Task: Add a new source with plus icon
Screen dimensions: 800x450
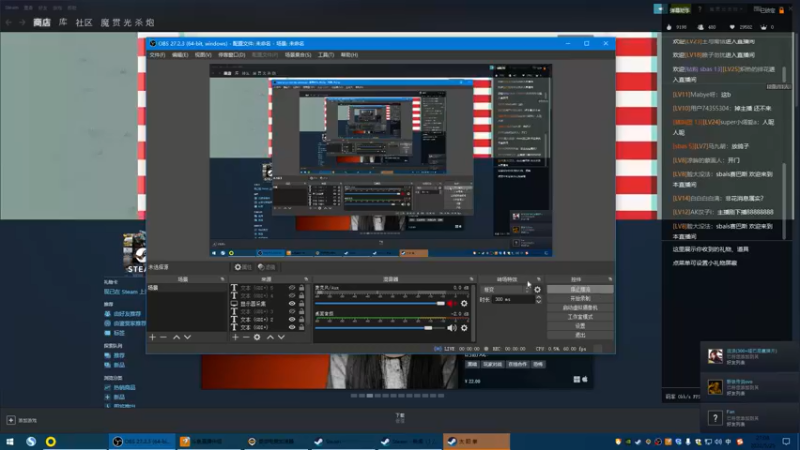Action: [x=235, y=337]
